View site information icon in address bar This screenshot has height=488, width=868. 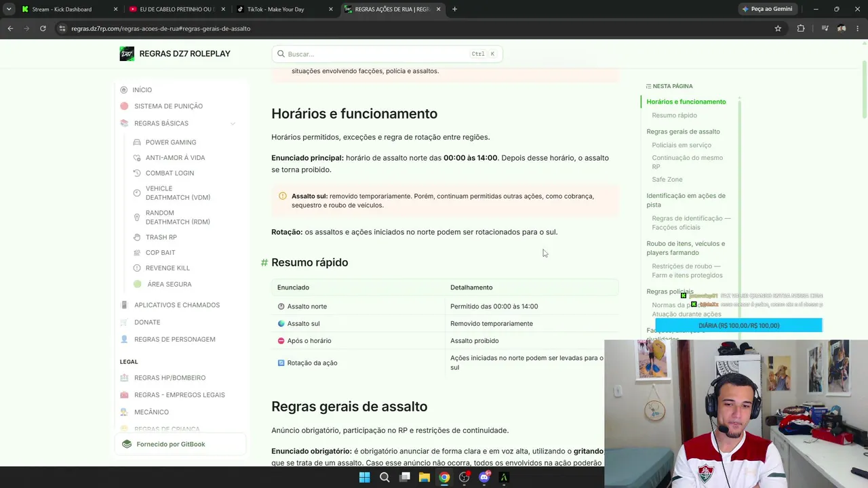(62, 28)
